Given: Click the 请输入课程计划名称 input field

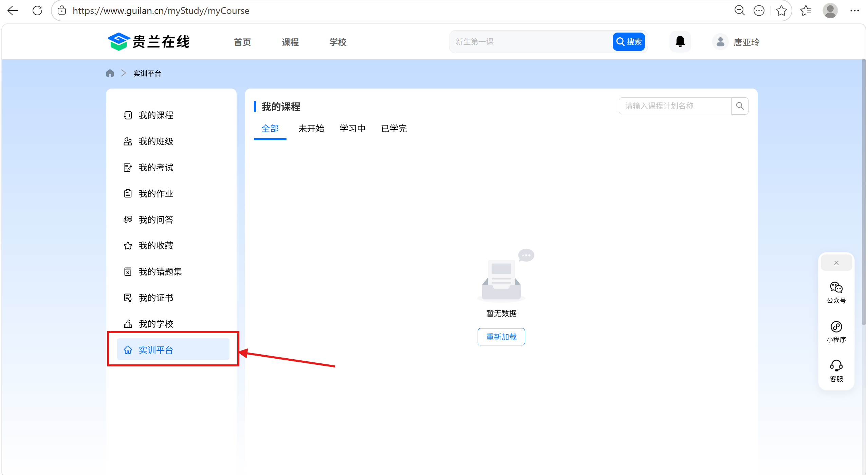Looking at the screenshot, I should (674, 106).
